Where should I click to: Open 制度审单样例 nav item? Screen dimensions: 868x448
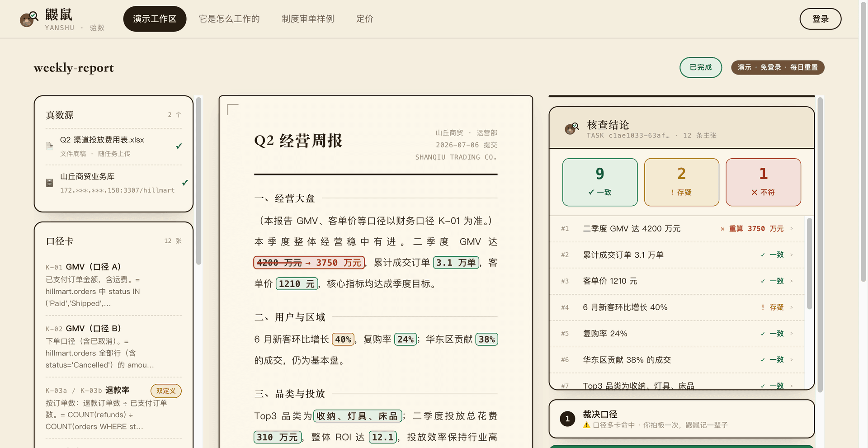[308, 19]
